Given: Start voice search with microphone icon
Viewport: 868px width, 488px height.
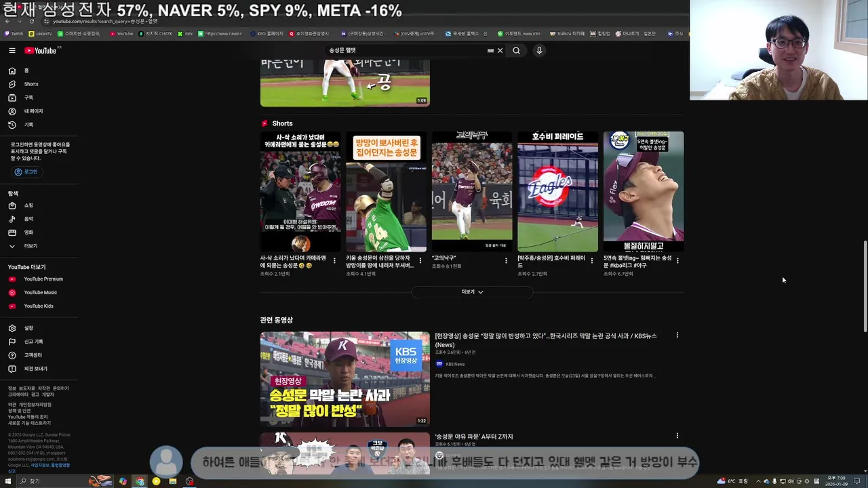Looking at the screenshot, I should pos(539,50).
